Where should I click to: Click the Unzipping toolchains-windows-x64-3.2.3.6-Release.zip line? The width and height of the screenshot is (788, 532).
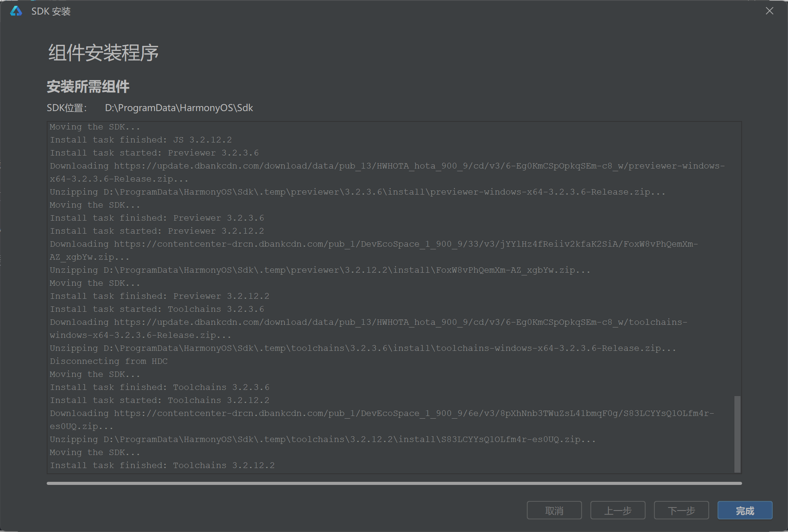(363, 348)
